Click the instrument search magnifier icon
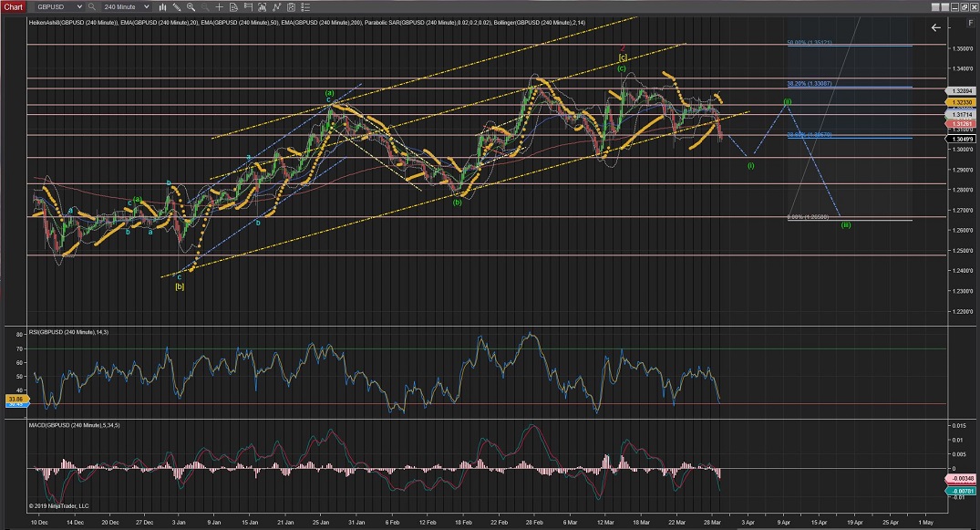This screenshot has height=530, width=980. 92,7
